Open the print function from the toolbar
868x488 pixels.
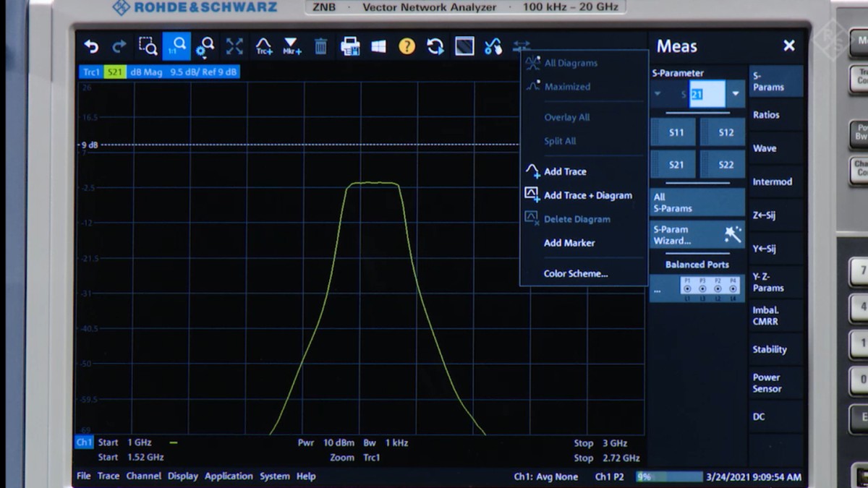coord(350,46)
